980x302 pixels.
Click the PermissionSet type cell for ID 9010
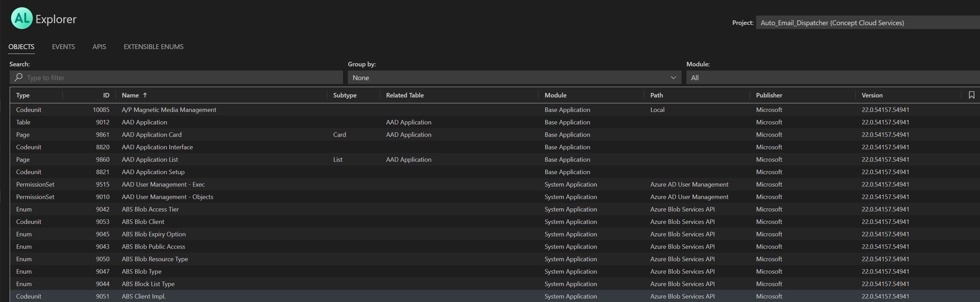click(35, 197)
